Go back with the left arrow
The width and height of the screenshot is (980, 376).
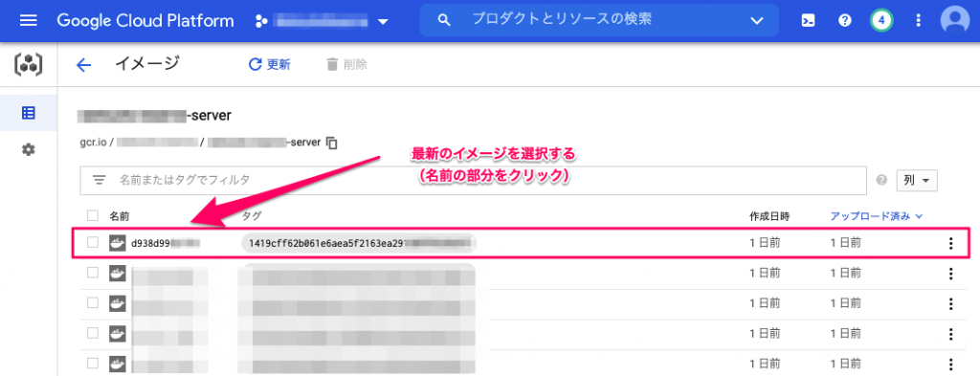click(83, 65)
